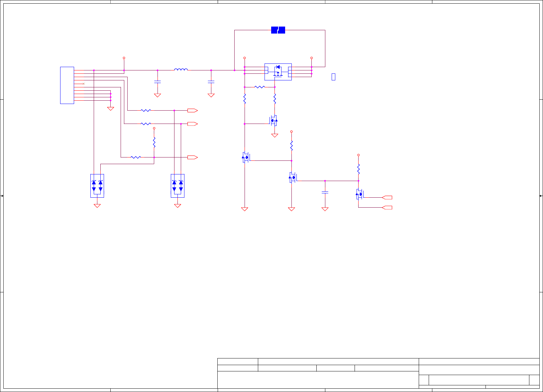Select the upper input port at lower right
543x392 pixels.
(387, 197)
